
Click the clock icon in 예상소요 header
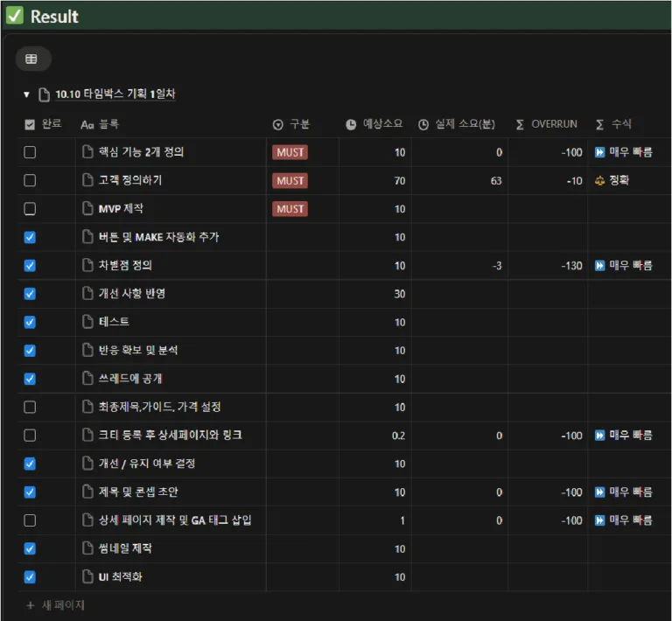pyautogui.click(x=351, y=124)
